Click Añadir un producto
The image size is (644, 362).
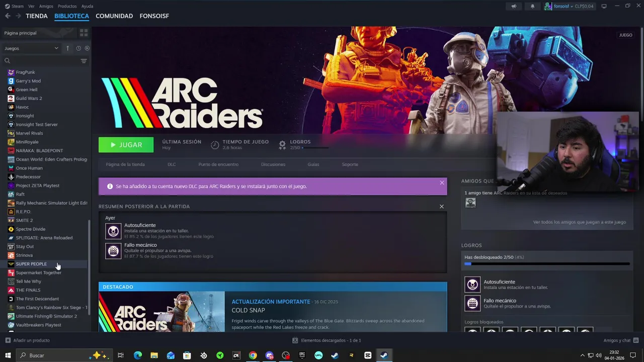pos(28,340)
